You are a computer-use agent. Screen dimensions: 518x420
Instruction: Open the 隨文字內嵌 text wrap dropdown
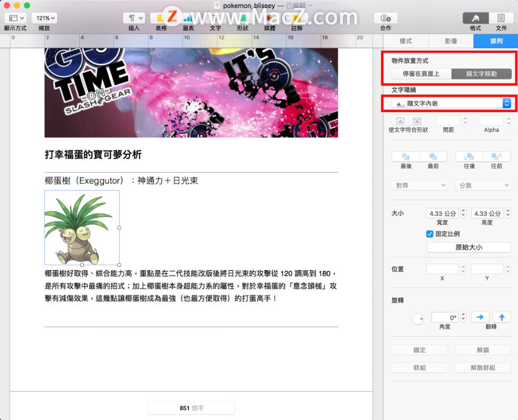(x=452, y=104)
